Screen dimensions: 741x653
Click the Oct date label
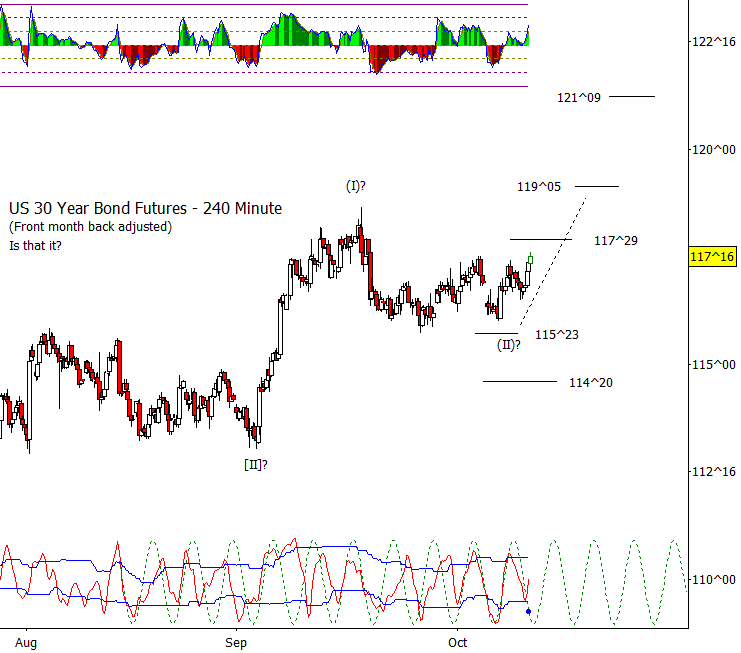click(x=457, y=643)
